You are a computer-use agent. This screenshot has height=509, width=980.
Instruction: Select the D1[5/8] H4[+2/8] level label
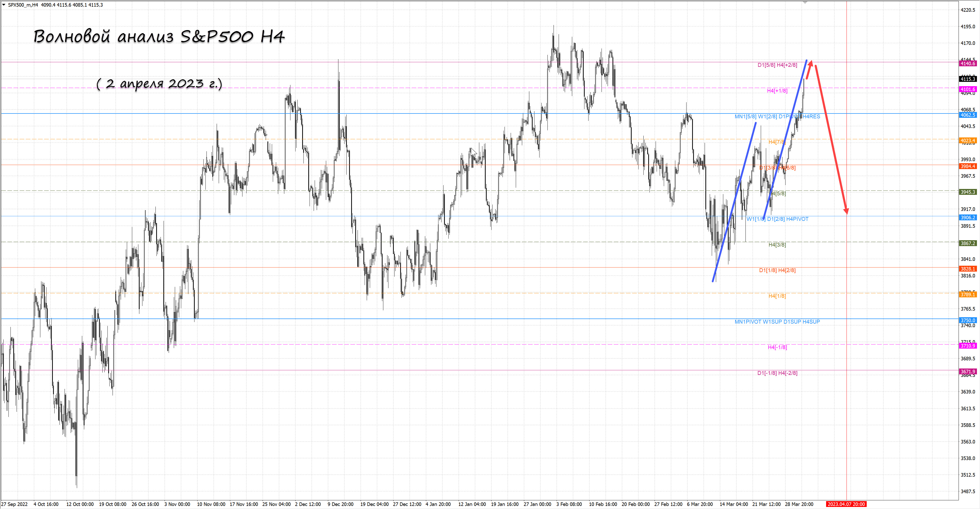point(777,65)
